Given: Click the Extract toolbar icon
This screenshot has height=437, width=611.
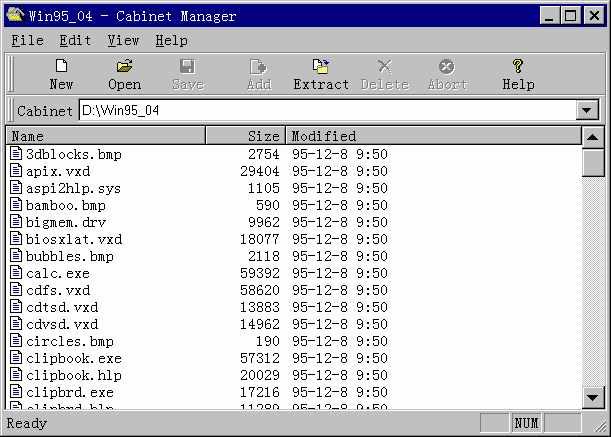Looking at the screenshot, I should pyautogui.click(x=321, y=67).
